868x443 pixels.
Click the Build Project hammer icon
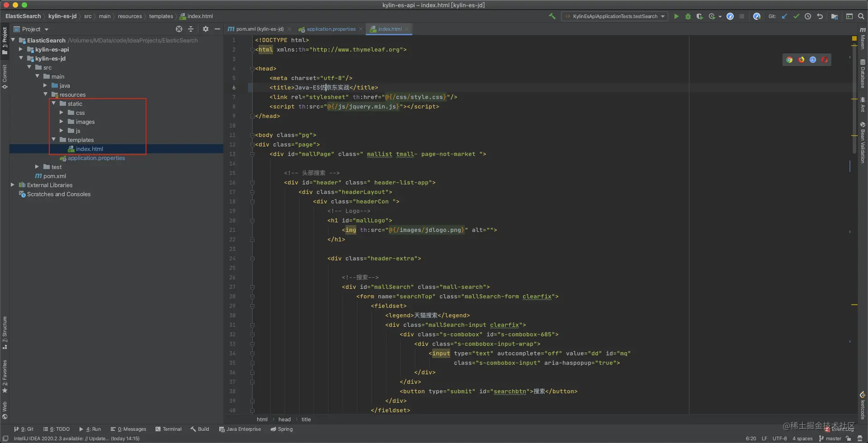552,16
